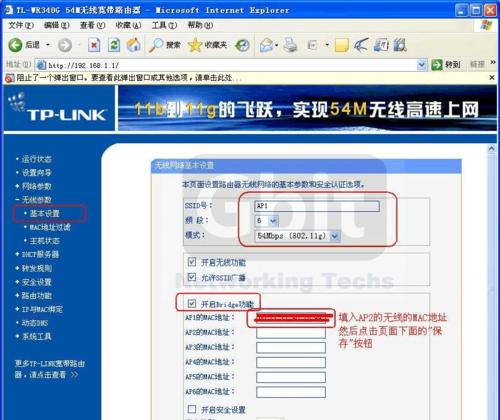
Task: Open IP与MAC绑定 in the sidebar
Action: pos(42,309)
